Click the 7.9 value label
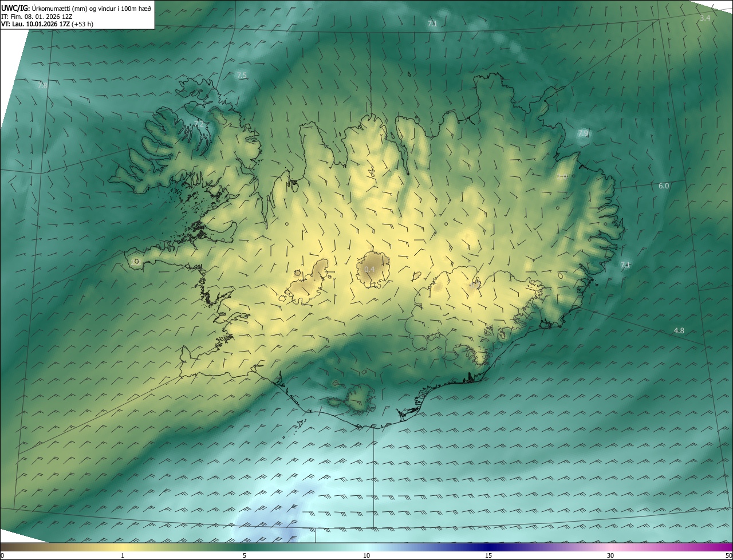 [x=583, y=133]
